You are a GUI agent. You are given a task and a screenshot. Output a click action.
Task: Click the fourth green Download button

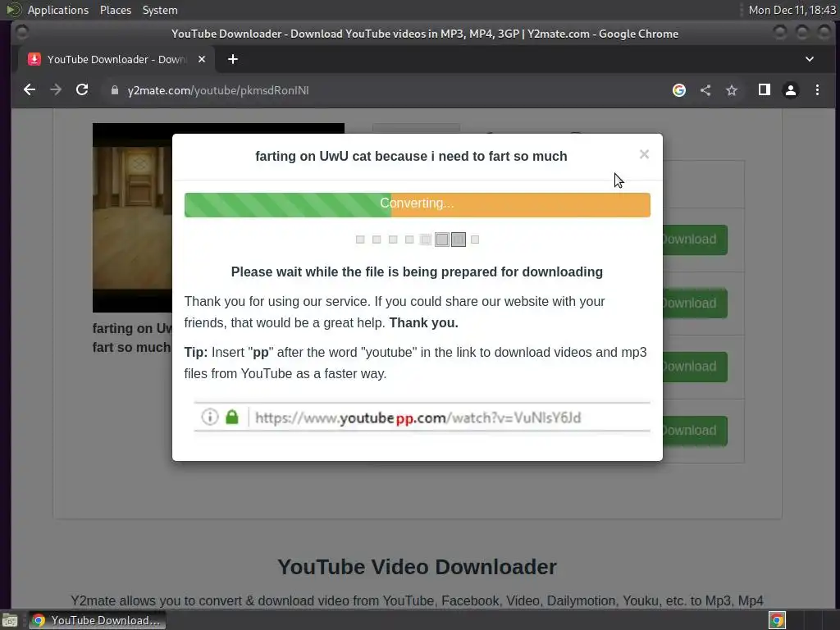[695, 431]
